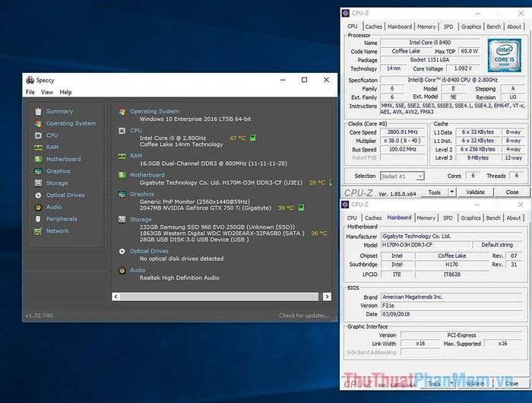532x403 pixels.
Task: Click Model field H170M-D3H DDR3-CF in CPU-Z
Action: (x=426, y=245)
